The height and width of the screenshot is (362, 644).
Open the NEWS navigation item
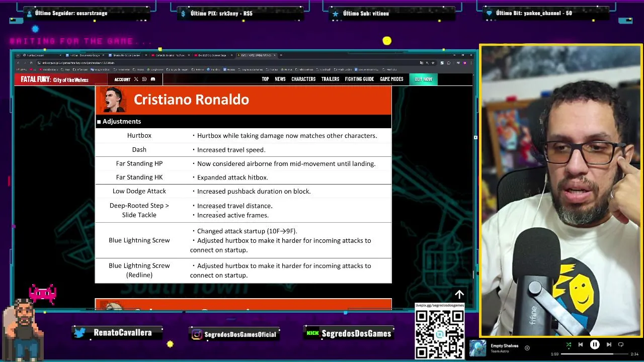tap(280, 79)
